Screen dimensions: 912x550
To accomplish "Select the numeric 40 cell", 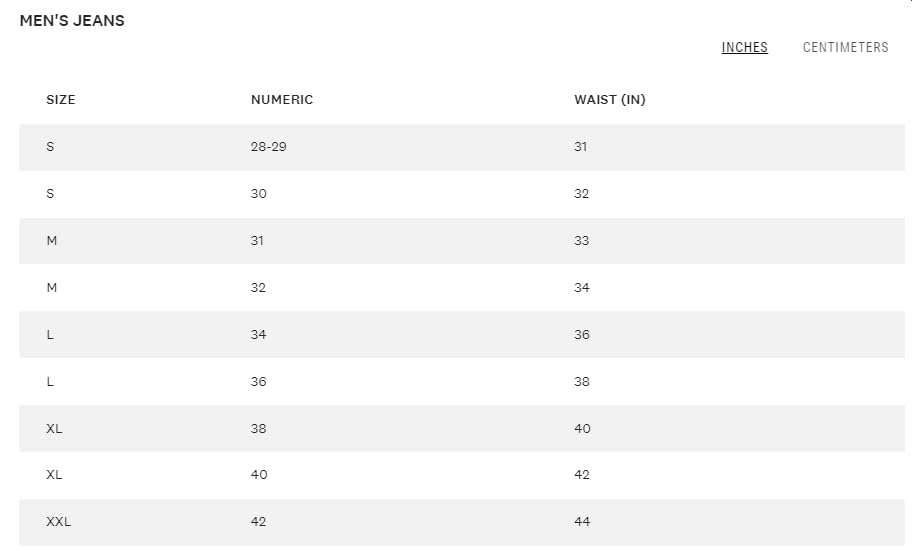I will click(x=259, y=475).
